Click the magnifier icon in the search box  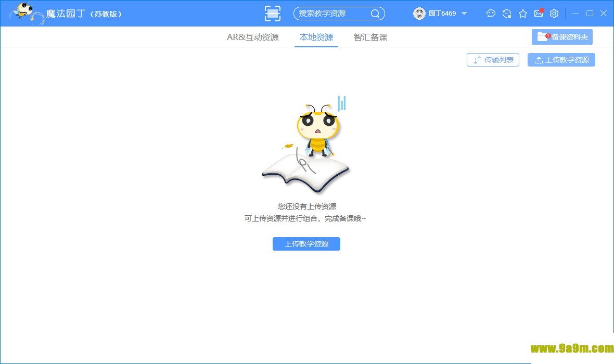(x=375, y=14)
